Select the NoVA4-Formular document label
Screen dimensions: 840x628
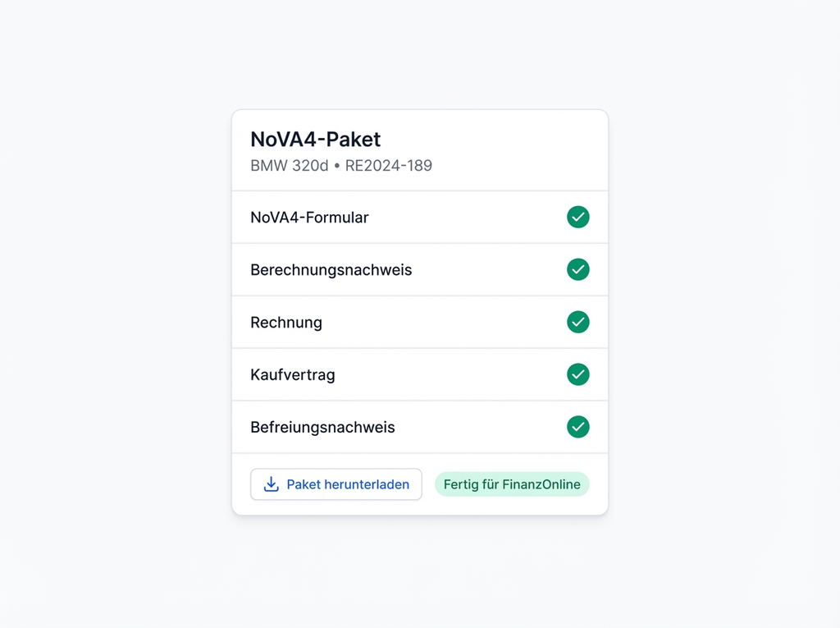309,218
